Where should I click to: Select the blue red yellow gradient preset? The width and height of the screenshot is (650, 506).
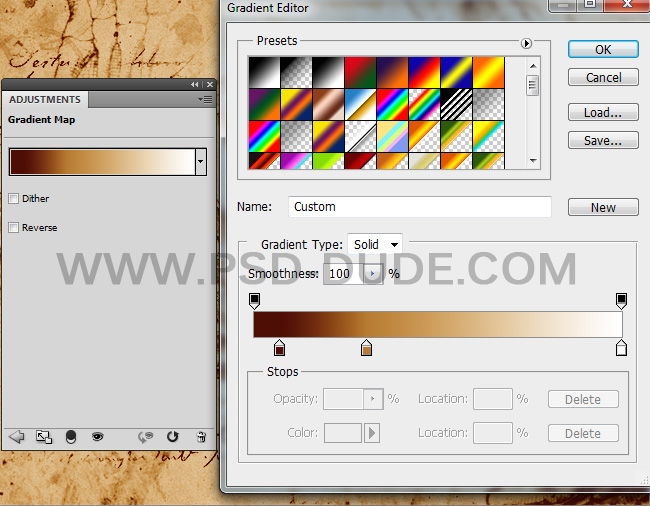(x=424, y=73)
